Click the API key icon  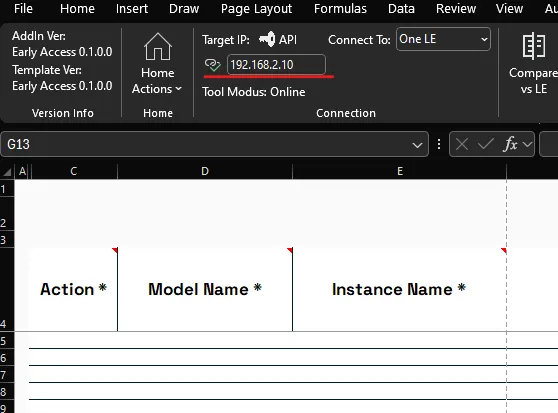point(267,39)
